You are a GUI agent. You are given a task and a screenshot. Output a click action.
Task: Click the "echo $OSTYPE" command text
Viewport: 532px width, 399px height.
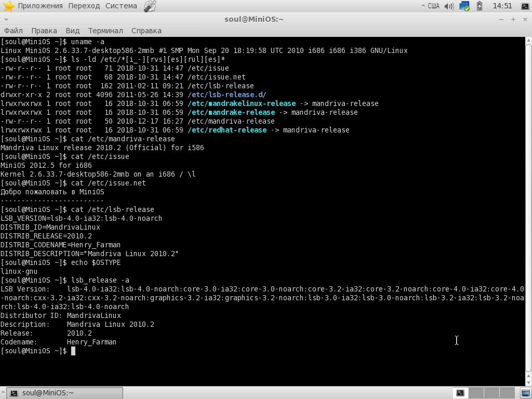(x=96, y=262)
